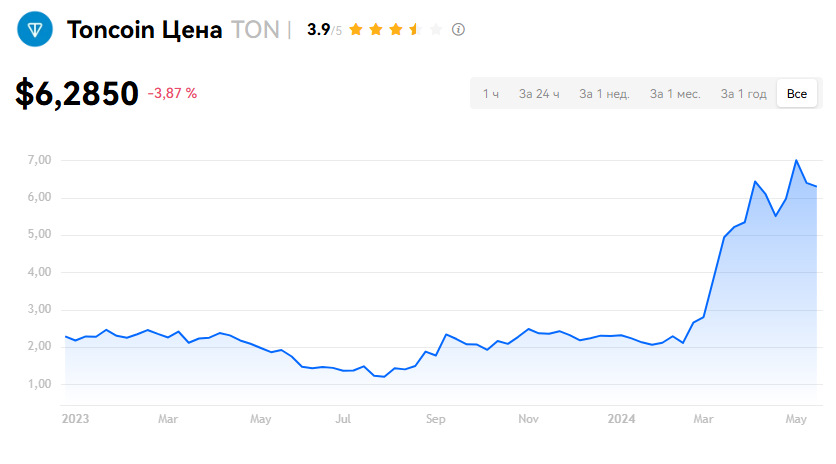Switch to "За 1 год" view
The width and height of the screenshot is (836, 464).
point(743,94)
